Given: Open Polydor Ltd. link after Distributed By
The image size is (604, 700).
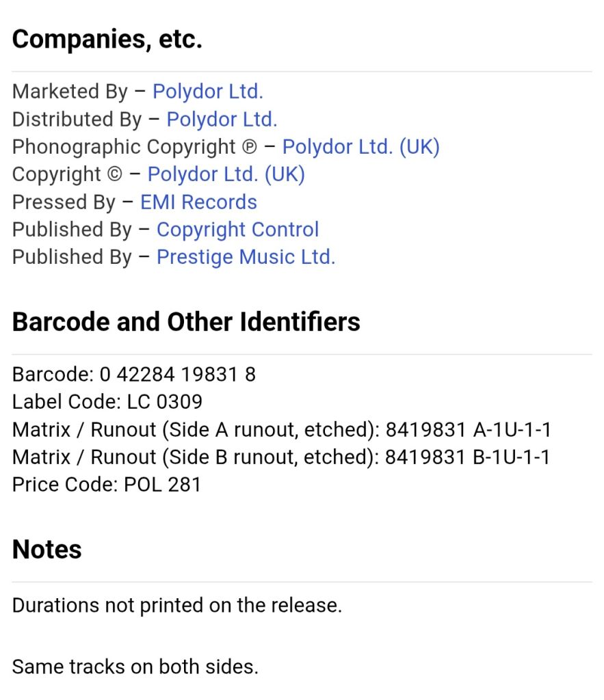Looking at the screenshot, I should coord(222,119).
